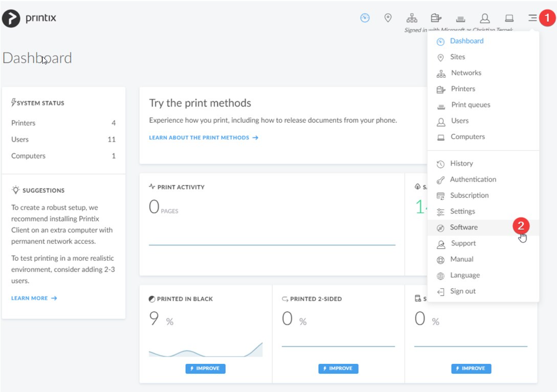Select Sign out from the menu
The image size is (557, 392).
(463, 291)
